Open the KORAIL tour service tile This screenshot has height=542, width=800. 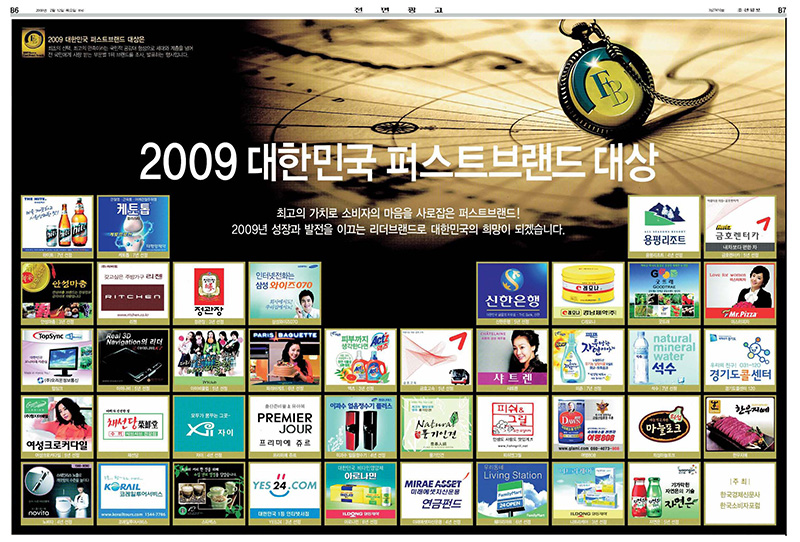pos(134,488)
